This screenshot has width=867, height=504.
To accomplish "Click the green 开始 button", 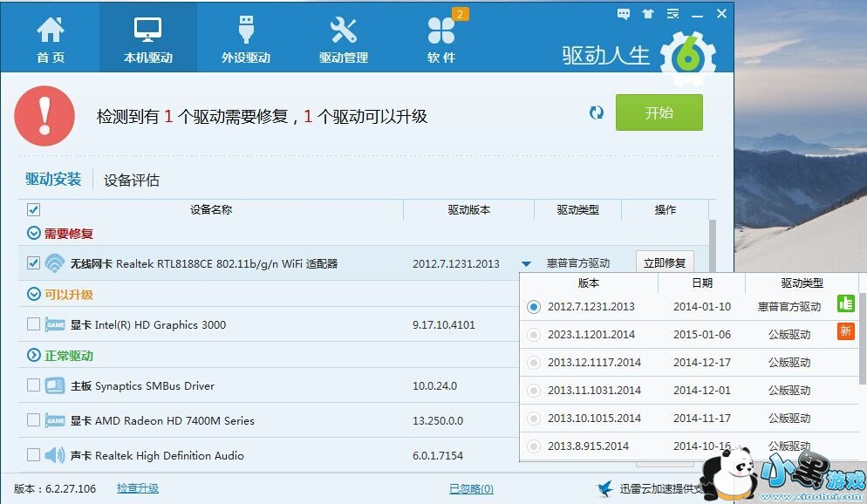I will point(659,112).
